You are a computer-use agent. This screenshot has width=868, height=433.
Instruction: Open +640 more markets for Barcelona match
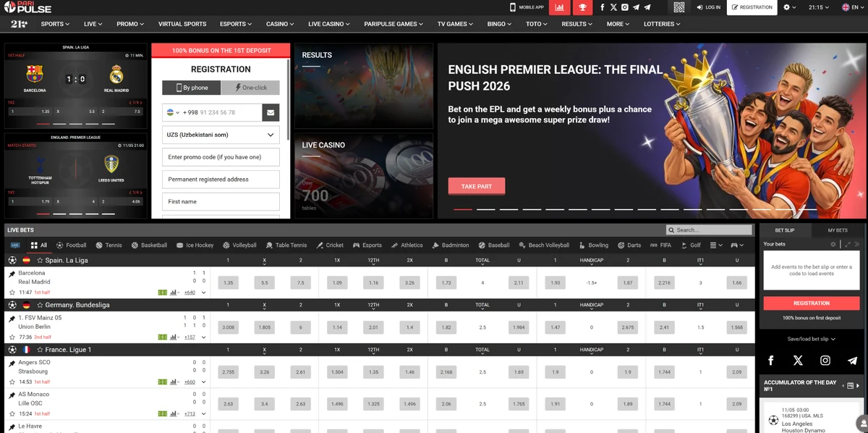click(x=190, y=293)
